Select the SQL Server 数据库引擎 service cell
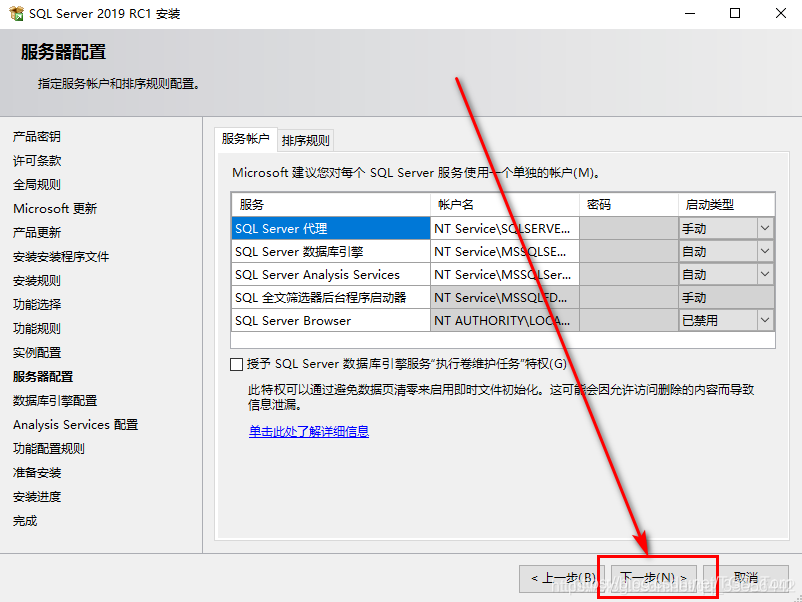Screen dimensions: 802x602 point(330,251)
